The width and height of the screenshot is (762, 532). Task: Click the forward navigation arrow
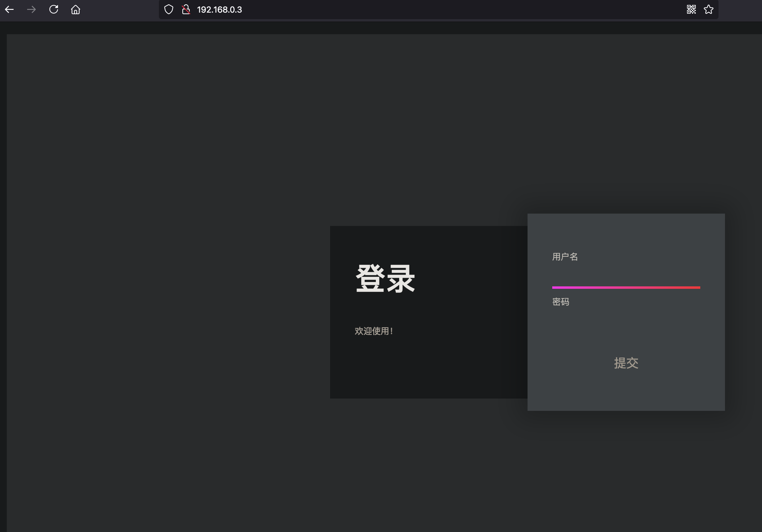31,10
